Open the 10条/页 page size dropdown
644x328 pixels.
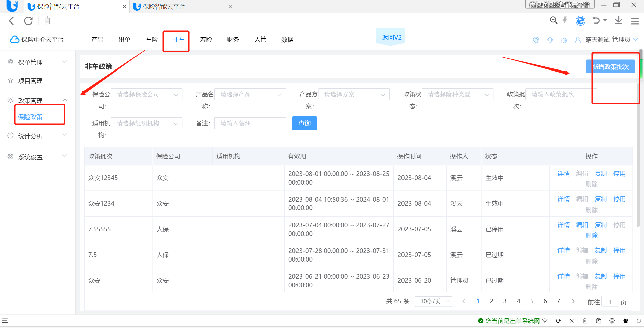coord(434,301)
